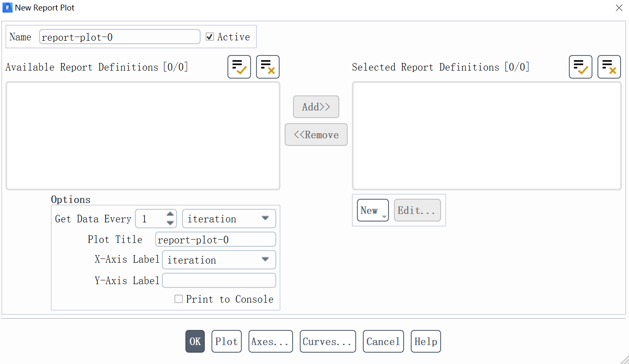Viewport: 629px width, 364px height.
Task: Select all Available Report Definitions icon
Action: click(239, 67)
